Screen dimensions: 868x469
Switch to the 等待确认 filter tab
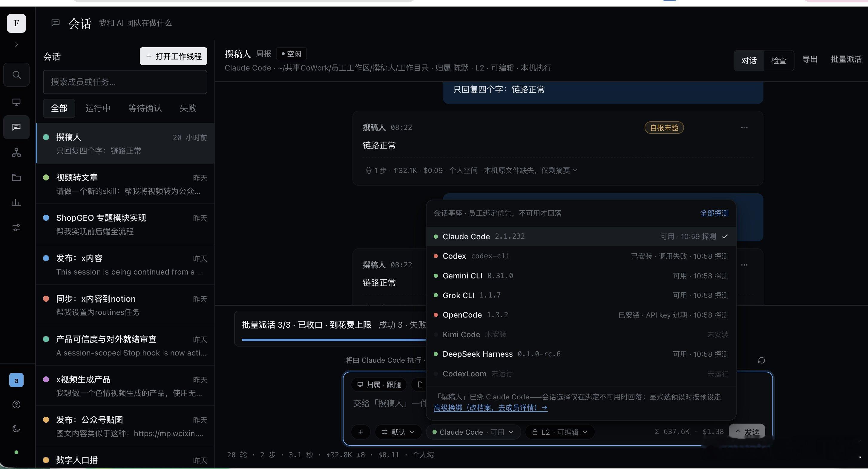pos(145,108)
